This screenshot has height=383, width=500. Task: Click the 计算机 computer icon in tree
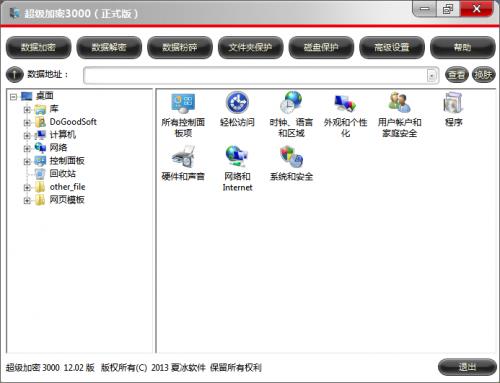pos(40,135)
